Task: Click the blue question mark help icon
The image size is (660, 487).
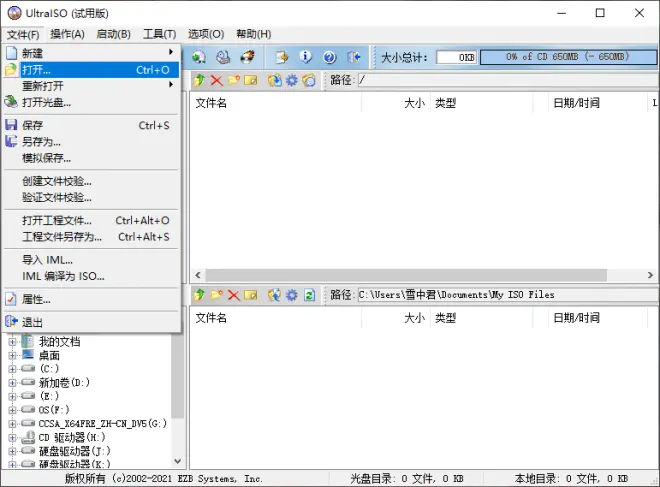Action: tap(330, 57)
